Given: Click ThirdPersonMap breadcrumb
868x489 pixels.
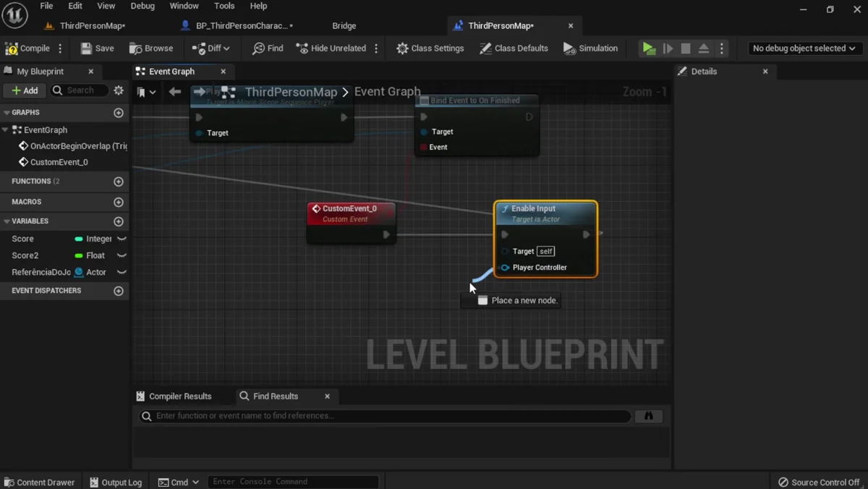Looking at the screenshot, I should (291, 92).
